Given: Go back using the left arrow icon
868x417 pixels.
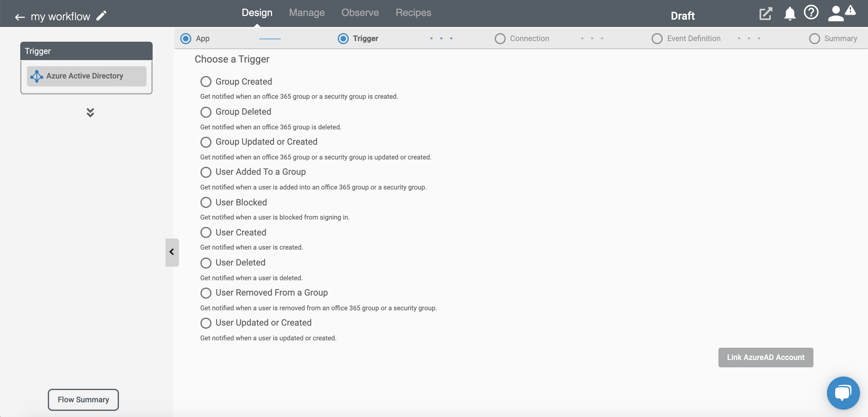Looking at the screenshot, I should [20, 17].
